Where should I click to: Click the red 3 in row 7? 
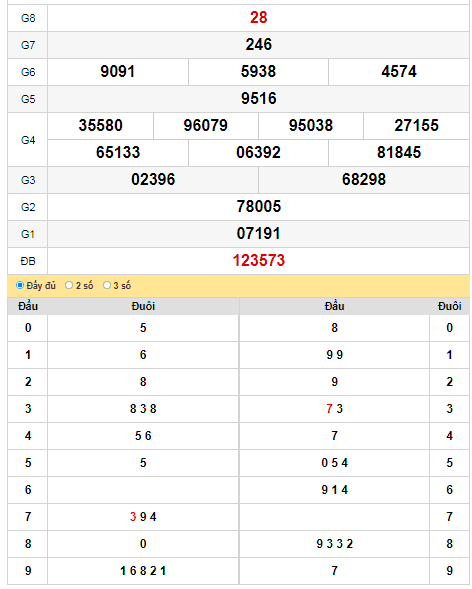coord(133,517)
